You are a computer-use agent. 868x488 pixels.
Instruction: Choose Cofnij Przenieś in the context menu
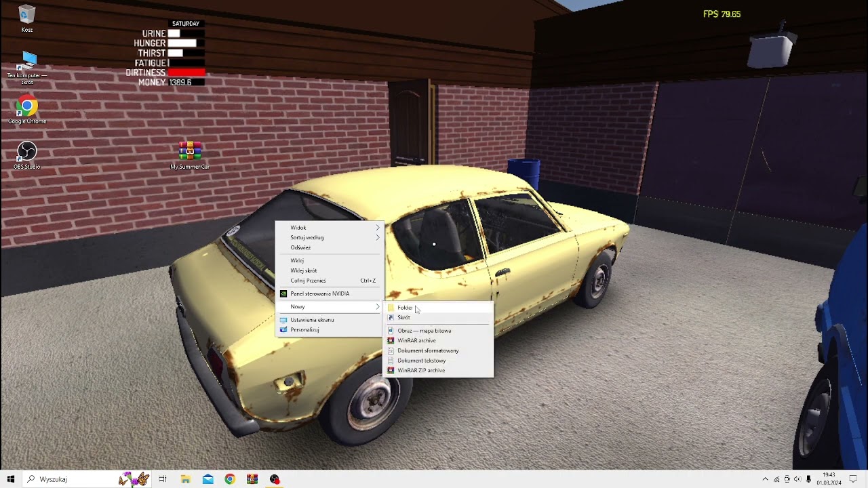(x=330, y=280)
